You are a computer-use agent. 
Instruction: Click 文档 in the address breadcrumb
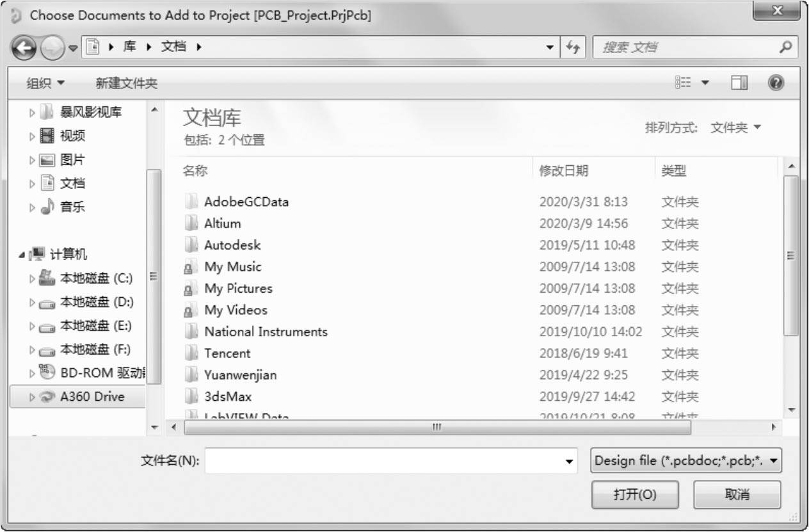(174, 47)
